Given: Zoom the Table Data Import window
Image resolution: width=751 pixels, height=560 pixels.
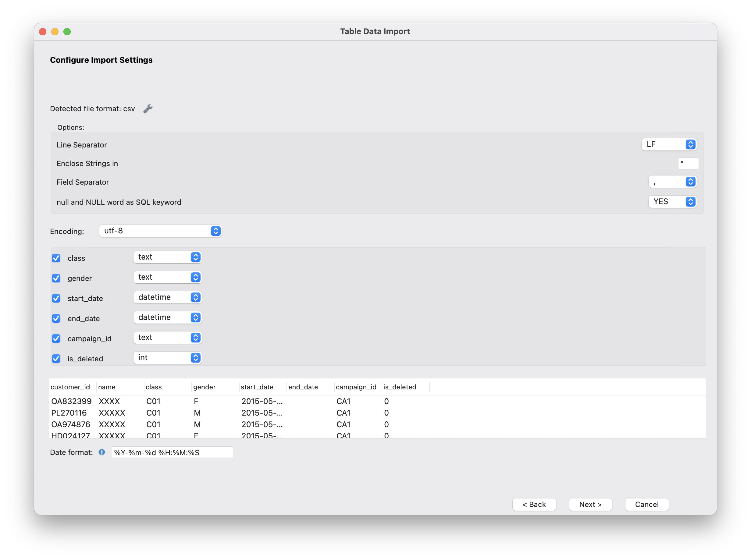Looking at the screenshot, I should (x=67, y=31).
